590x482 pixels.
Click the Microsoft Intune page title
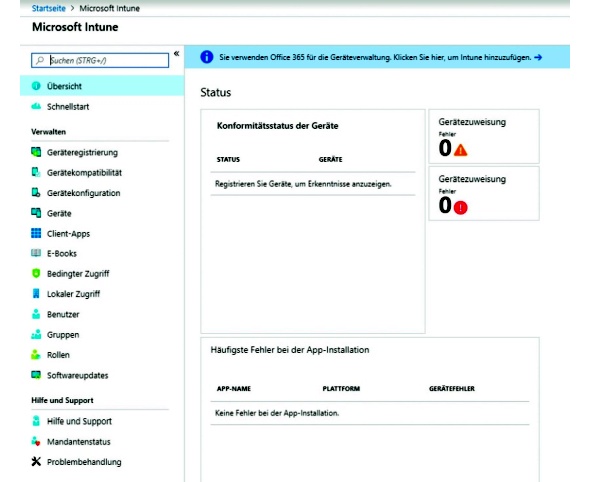75,27
